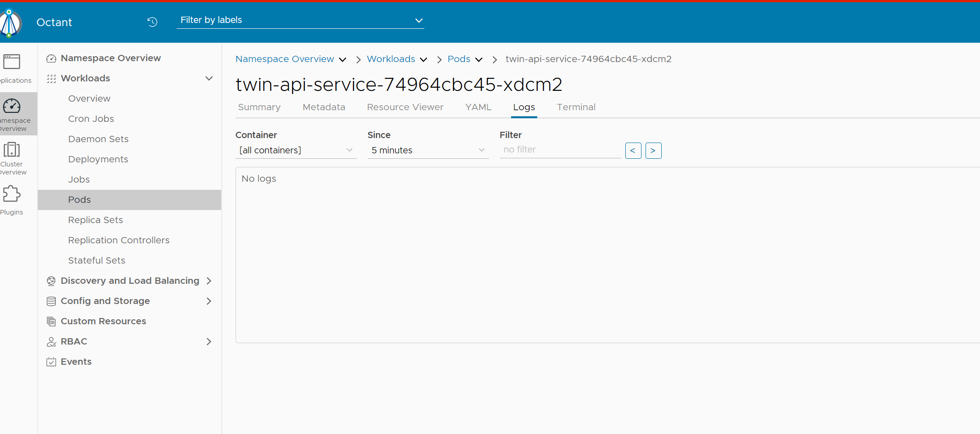Image resolution: width=980 pixels, height=434 pixels.
Task: Click the previous log page button
Action: (633, 150)
